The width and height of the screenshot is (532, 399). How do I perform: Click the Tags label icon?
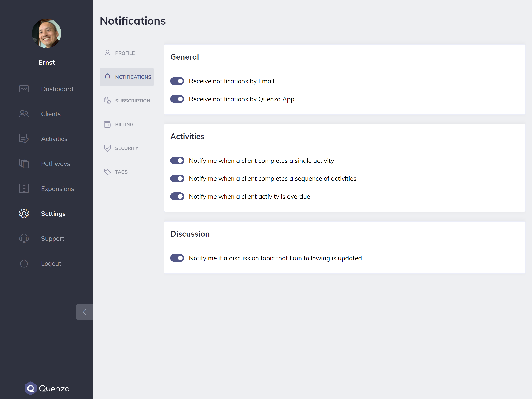pos(107,172)
